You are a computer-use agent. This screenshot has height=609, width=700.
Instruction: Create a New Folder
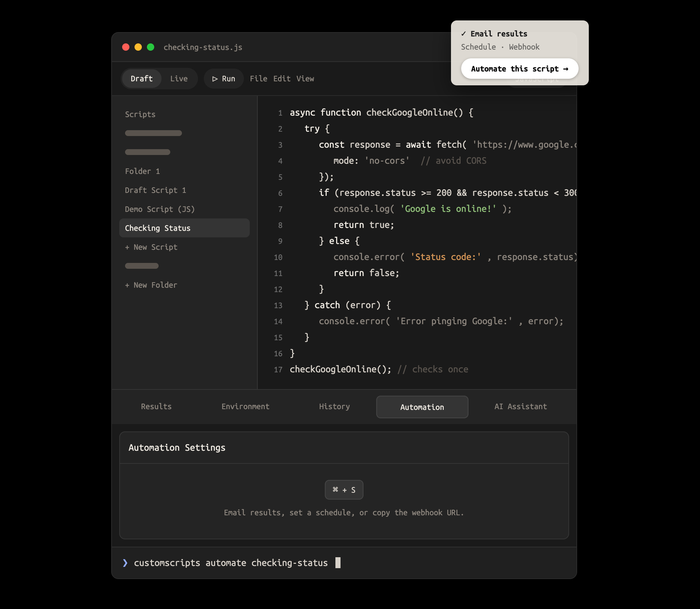[151, 285]
